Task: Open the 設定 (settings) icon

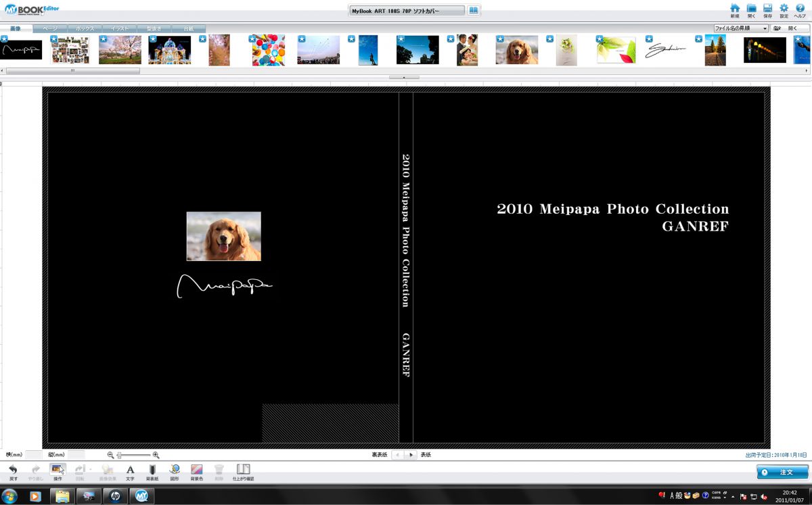Action: (784, 9)
